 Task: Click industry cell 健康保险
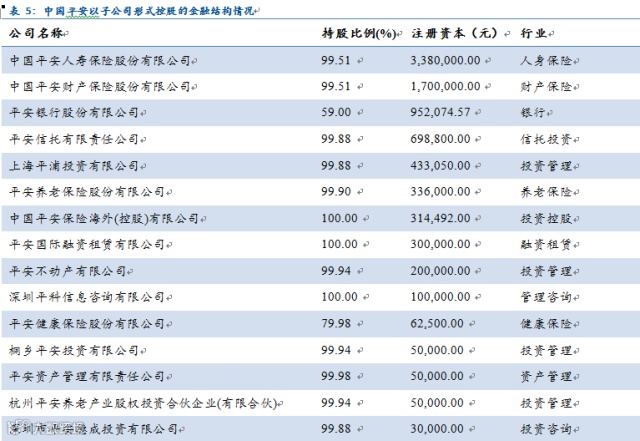[546, 323]
